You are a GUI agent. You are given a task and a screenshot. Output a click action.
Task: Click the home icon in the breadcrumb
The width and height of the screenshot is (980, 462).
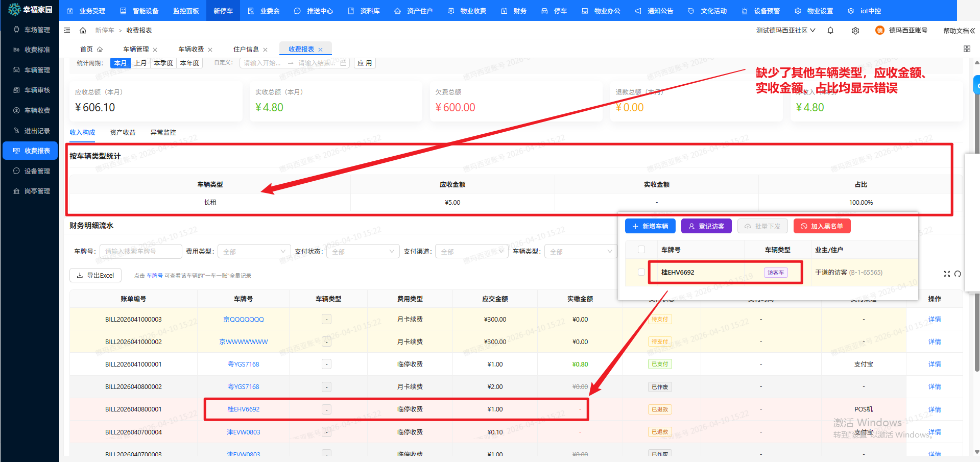coord(83,31)
